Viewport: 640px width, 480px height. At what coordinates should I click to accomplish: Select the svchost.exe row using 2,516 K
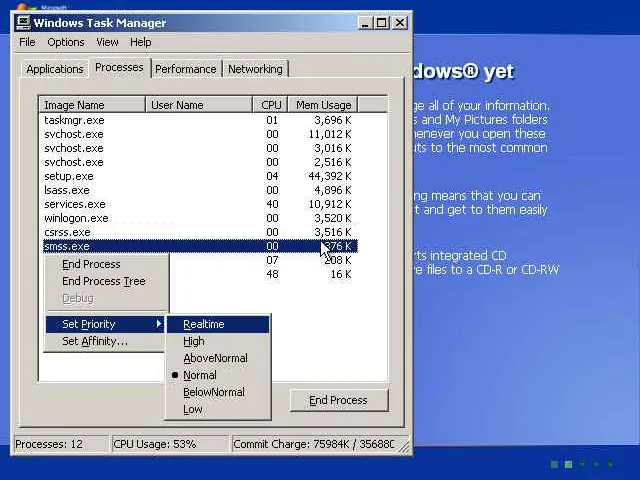coord(200,162)
